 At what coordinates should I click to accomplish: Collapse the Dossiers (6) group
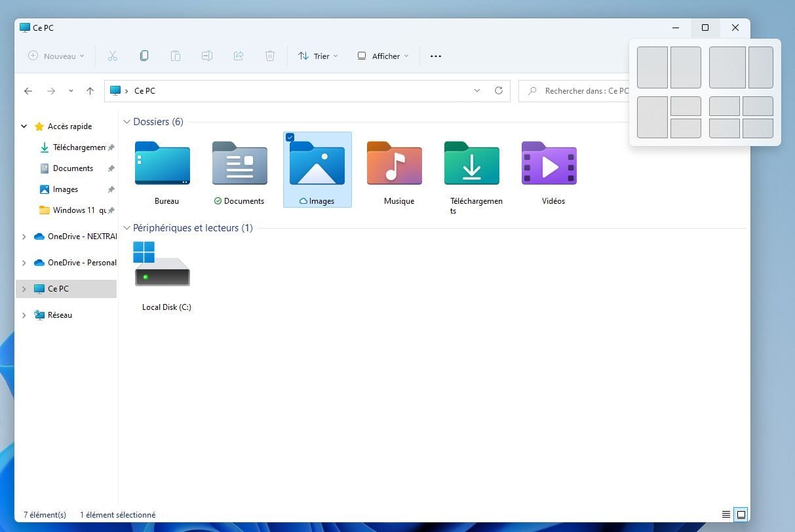126,123
